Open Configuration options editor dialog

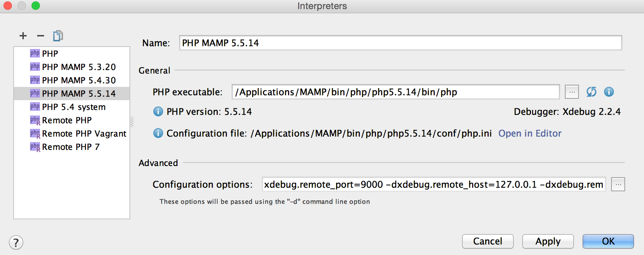[618, 184]
